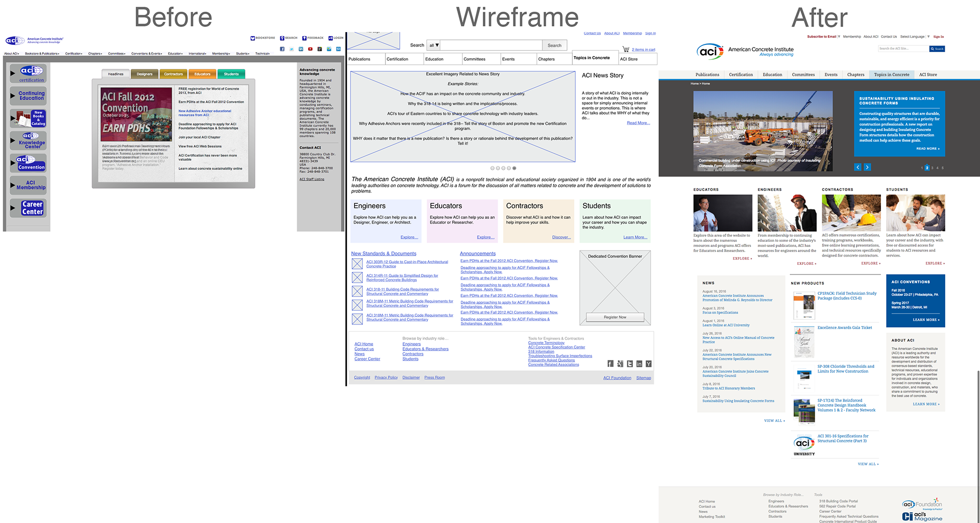Open the Chapters dropdown in the Before menu

[95, 54]
